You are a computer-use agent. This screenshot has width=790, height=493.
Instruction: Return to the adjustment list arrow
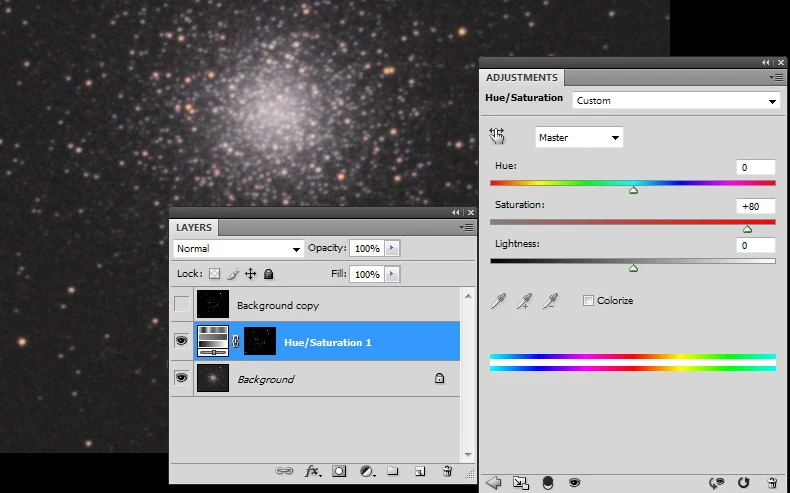coord(493,482)
